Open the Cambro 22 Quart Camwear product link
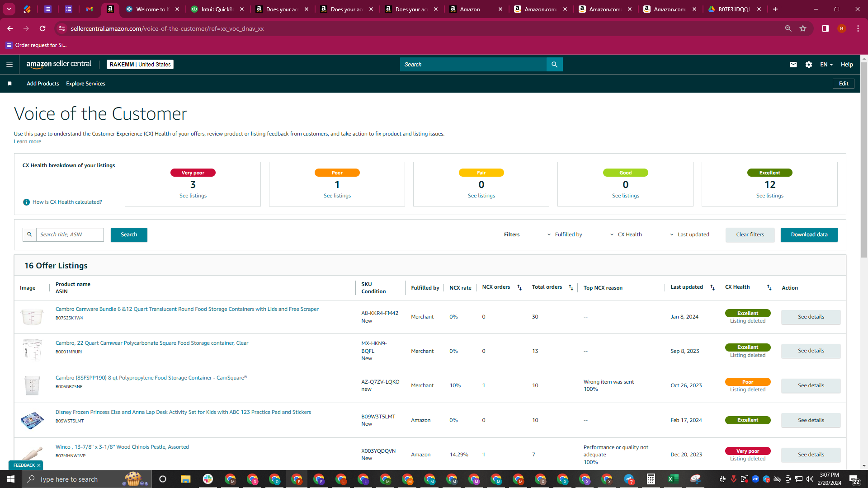 (152, 343)
